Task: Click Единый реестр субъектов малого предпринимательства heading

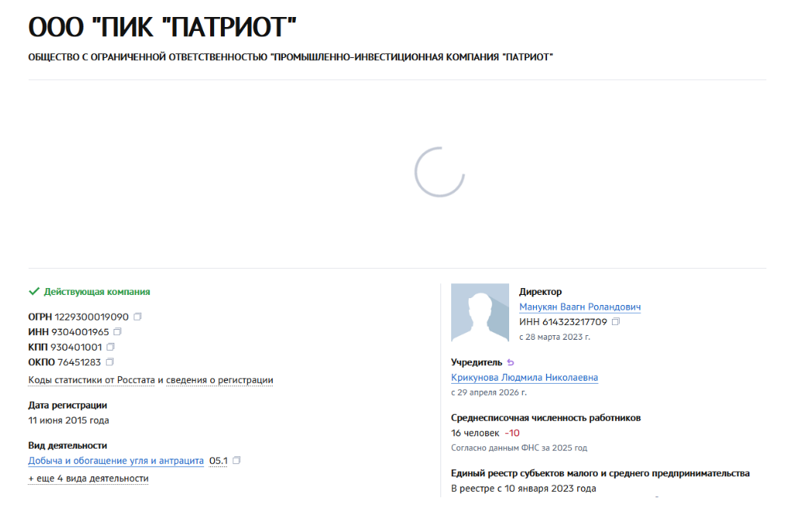Action: click(x=600, y=473)
